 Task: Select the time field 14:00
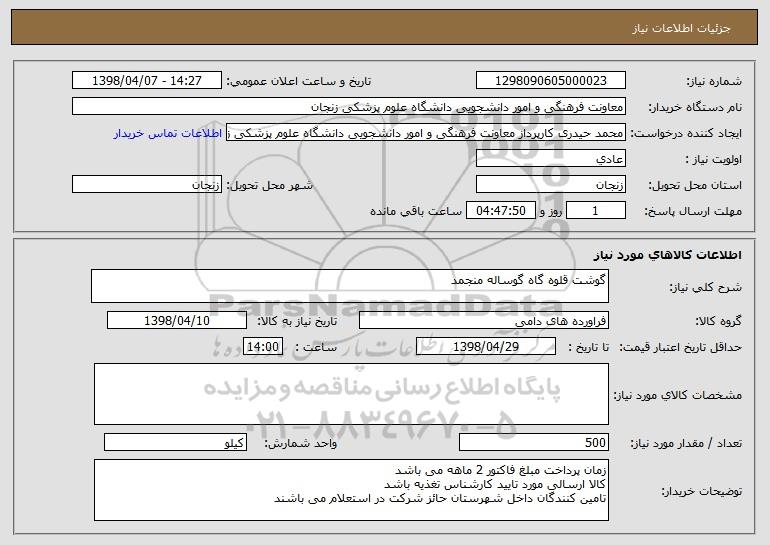point(263,347)
